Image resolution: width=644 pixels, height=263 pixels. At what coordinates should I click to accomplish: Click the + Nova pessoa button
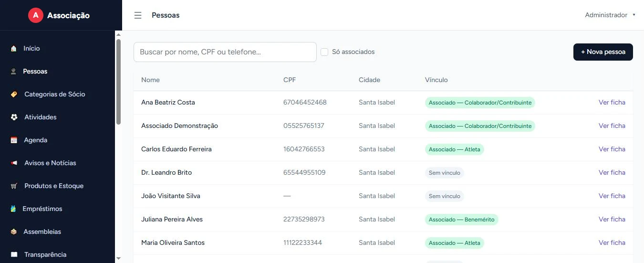point(603,52)
